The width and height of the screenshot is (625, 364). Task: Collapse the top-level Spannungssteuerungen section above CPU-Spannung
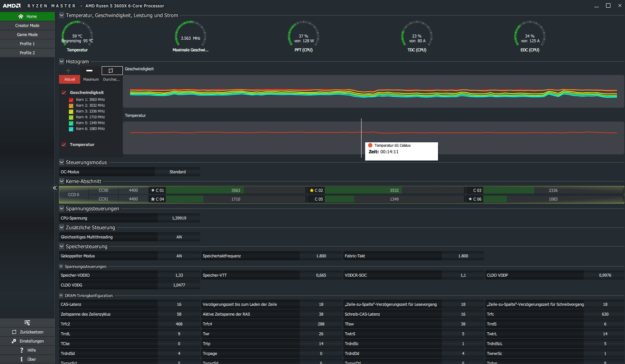[x=62, y=209]
